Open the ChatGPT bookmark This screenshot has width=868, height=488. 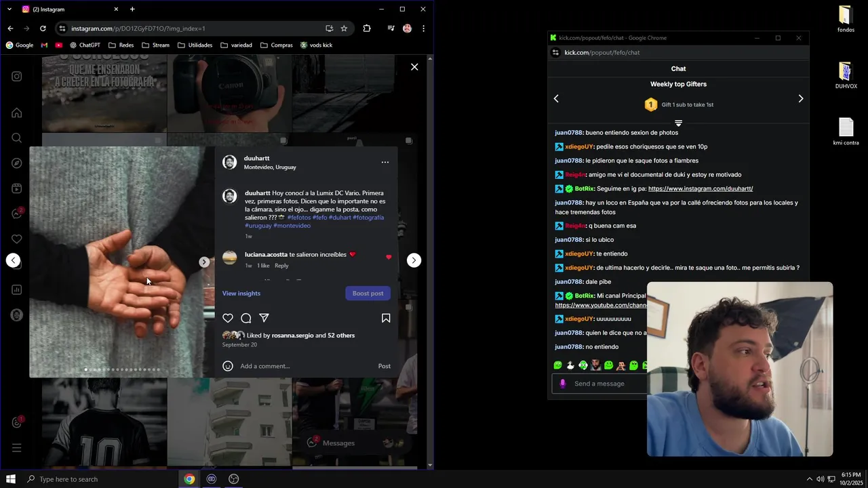pyautogui.click(x=85, y=45)
